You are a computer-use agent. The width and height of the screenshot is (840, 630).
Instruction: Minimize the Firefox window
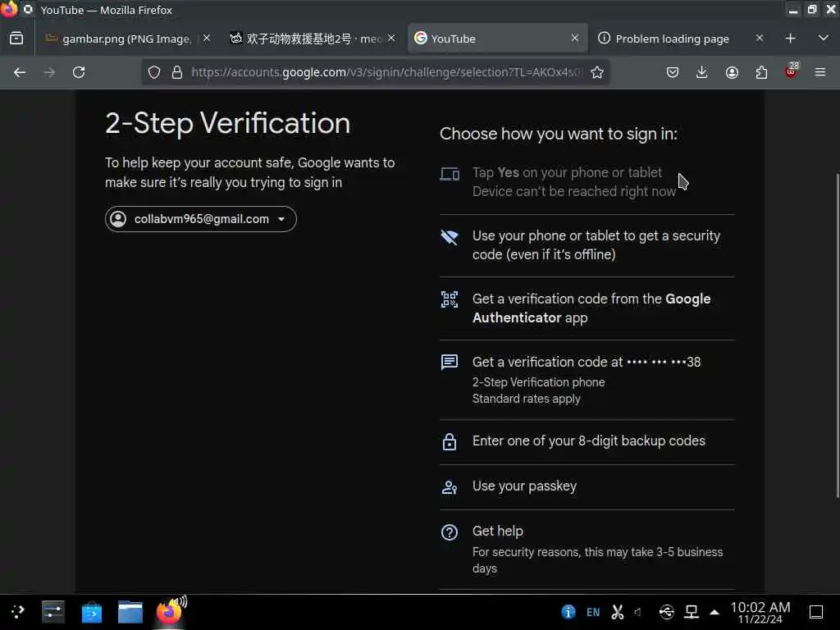[x=793, y=10]
